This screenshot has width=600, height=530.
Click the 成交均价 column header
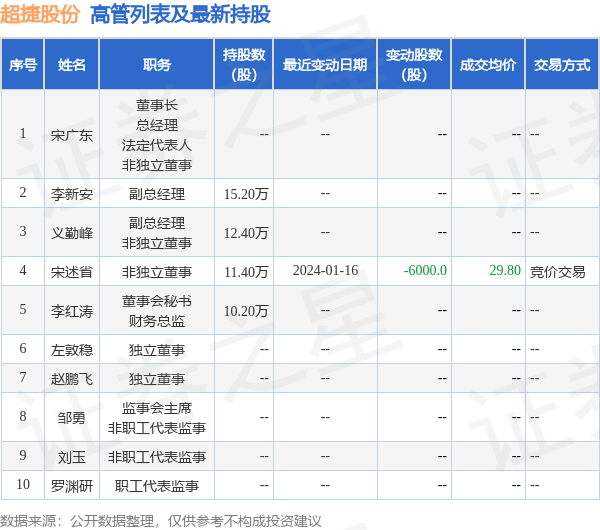coord(488,65)
